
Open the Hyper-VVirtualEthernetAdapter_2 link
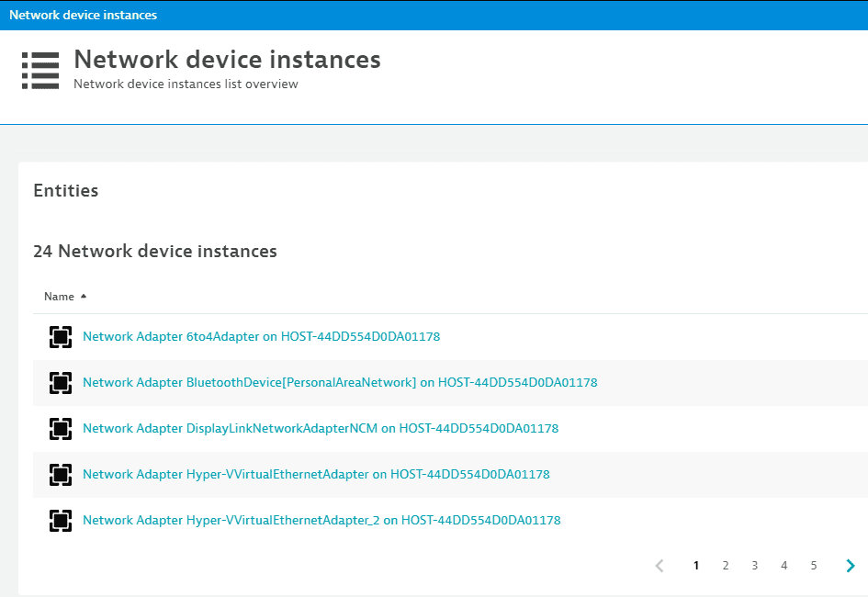click(x=321, y=521)
